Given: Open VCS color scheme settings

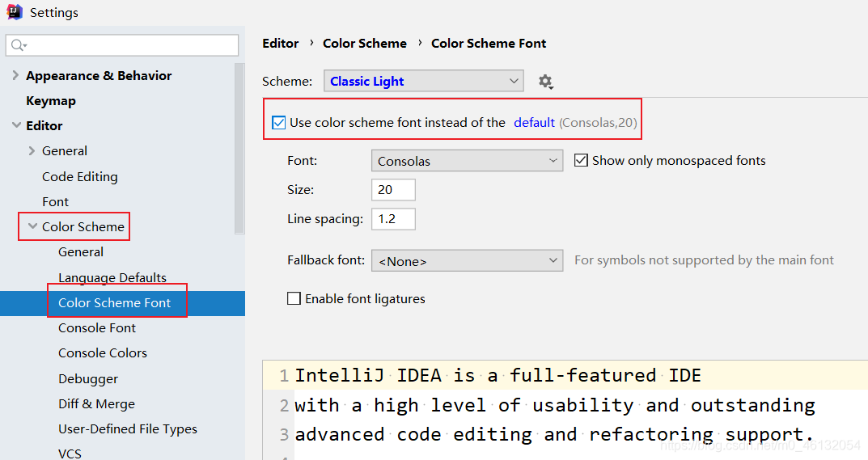Looking at the screenshot, I should 70,454.
